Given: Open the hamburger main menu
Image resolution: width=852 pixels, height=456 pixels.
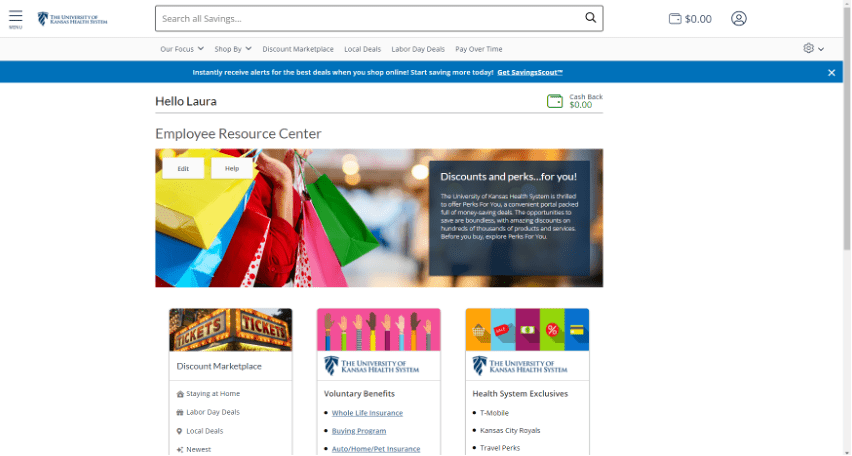Looking at the screenshot, I should (15, 18).
